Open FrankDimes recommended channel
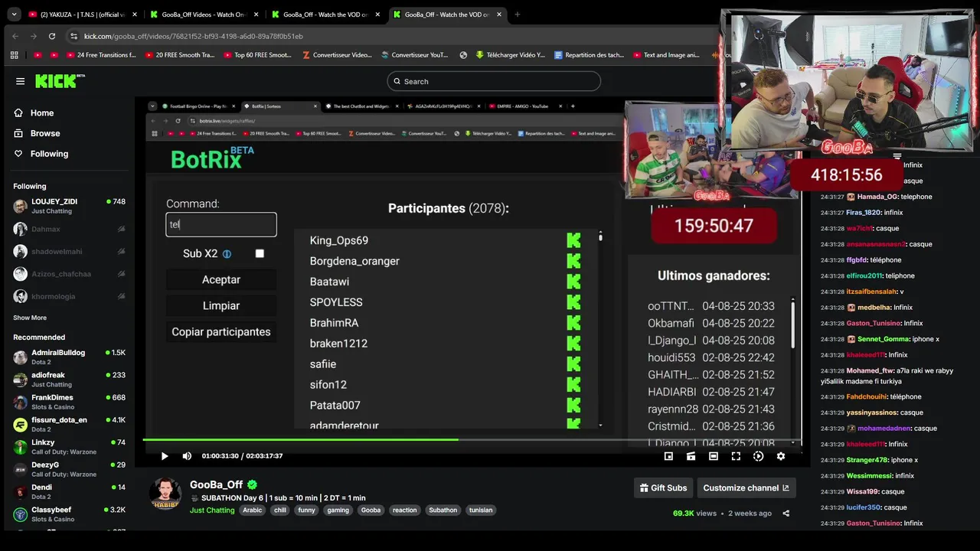The height and width of the screenshot is (551, 980). coord(69,402)
